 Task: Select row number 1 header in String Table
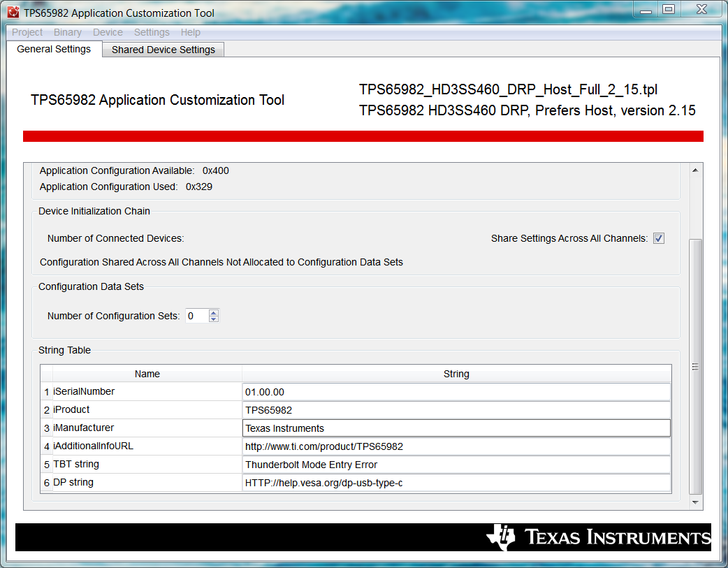tap(46, 392)
